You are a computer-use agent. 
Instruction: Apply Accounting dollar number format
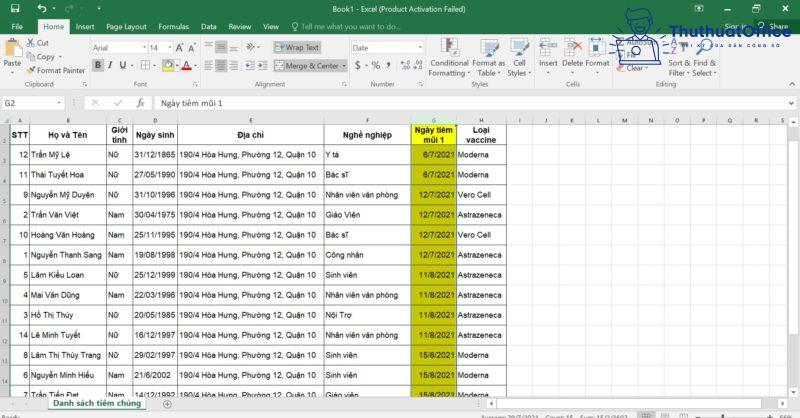(x=357, y=65)
